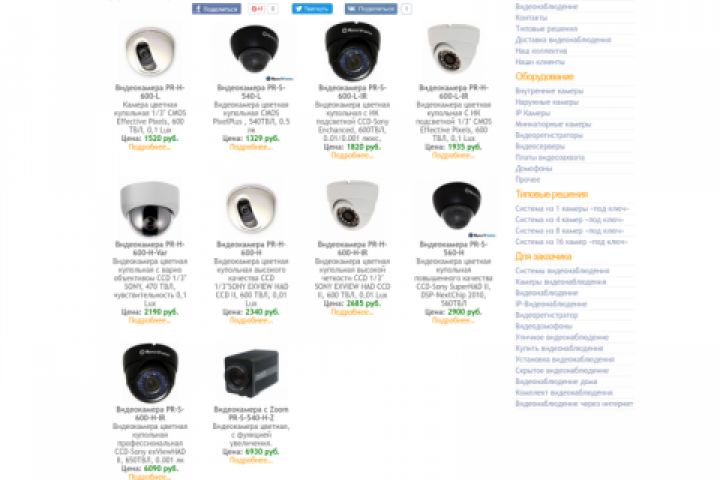Select 'Видеорегистраторы' in the equipment menu
Screen dimensions: 720x480
(549, 135)
